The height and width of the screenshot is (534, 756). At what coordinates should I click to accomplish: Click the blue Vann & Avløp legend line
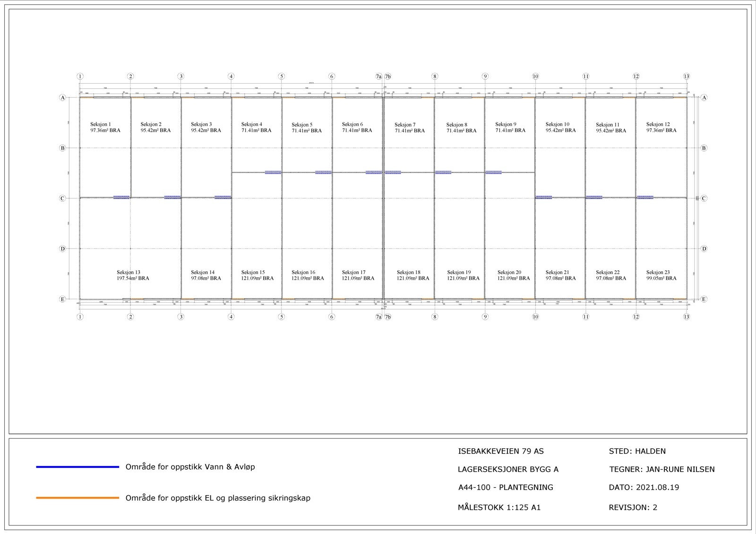point(77,467)
